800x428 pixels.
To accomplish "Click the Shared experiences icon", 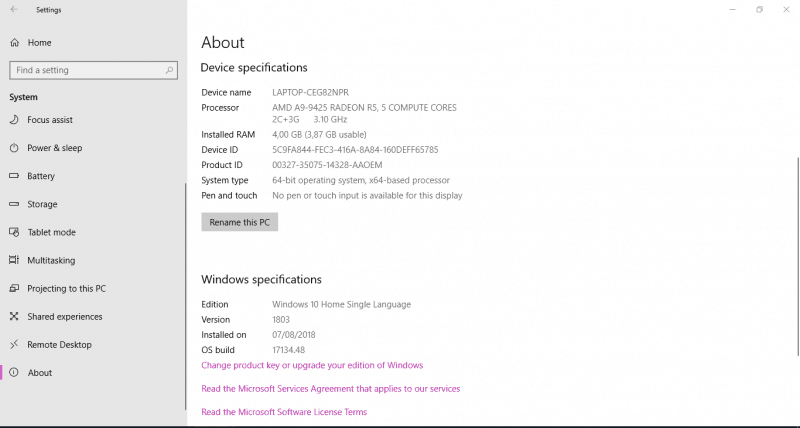I will [14, 316].
